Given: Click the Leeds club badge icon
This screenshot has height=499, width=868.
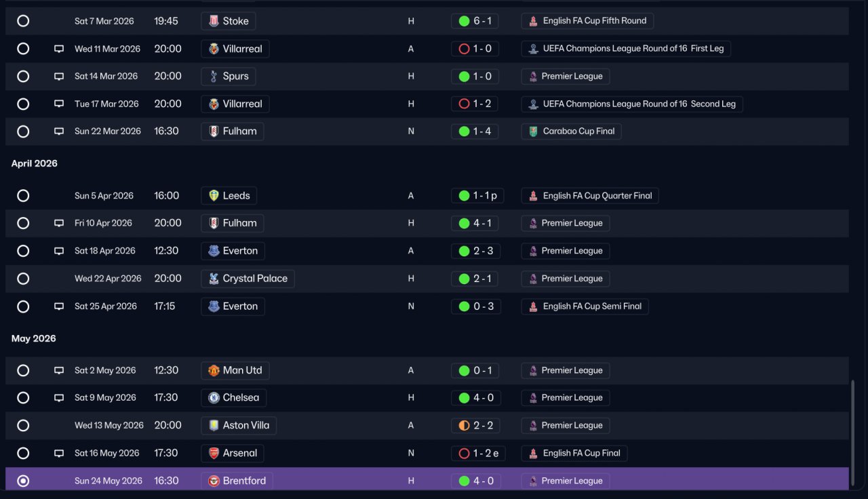Looking at the screenshot, I should click(214, 196).
